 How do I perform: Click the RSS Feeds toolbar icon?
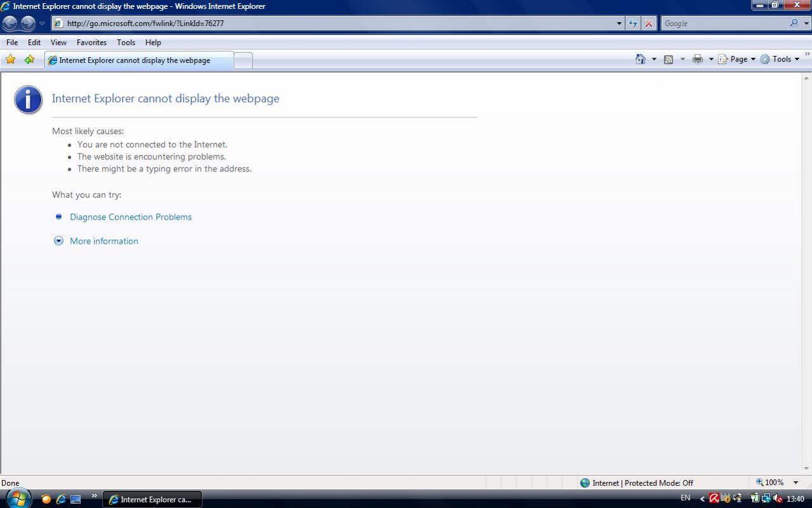(669, 59)
